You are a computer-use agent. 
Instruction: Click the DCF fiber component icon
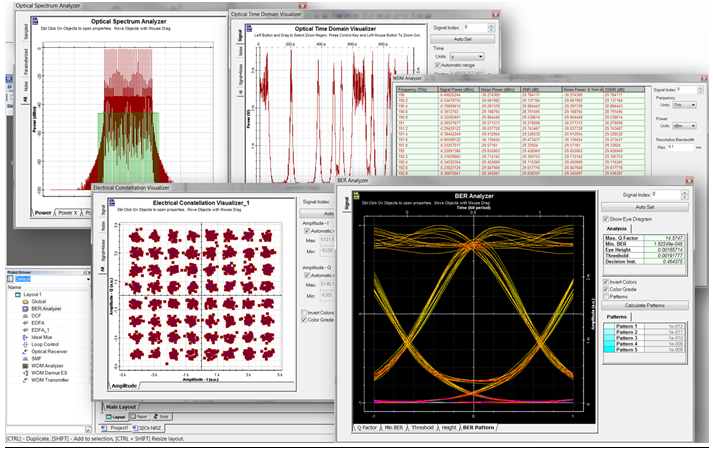(25, 316)
